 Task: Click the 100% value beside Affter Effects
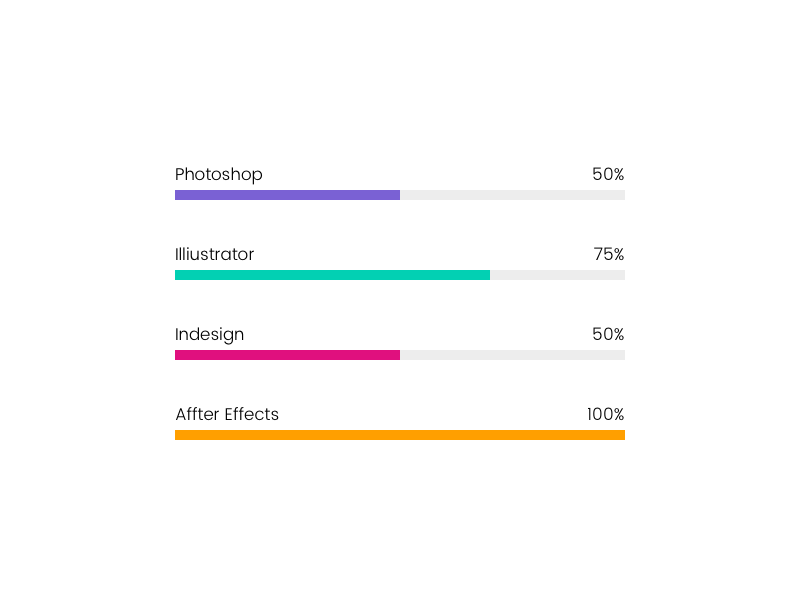point(605,414)
